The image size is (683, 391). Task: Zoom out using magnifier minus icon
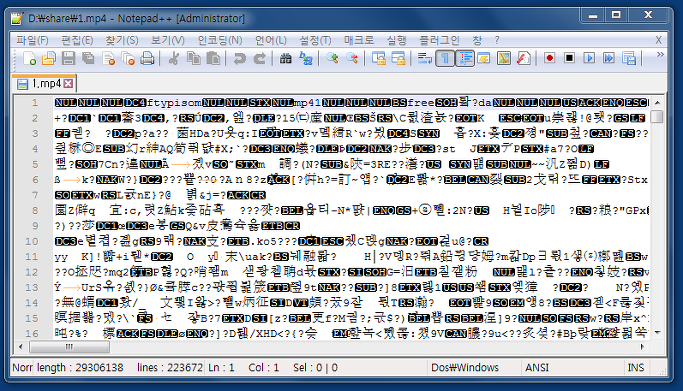(x=352, y=58)
